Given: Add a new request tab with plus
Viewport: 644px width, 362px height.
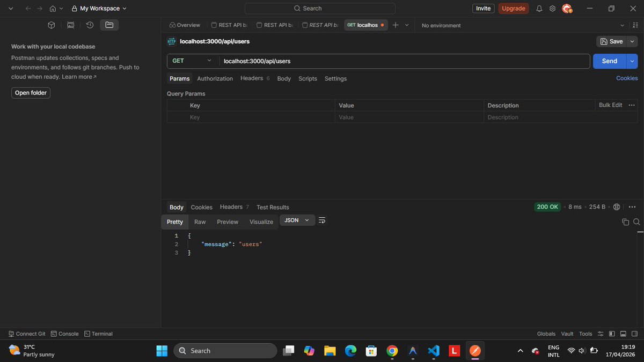Looking at the screenshot, I should coord(396,25).
